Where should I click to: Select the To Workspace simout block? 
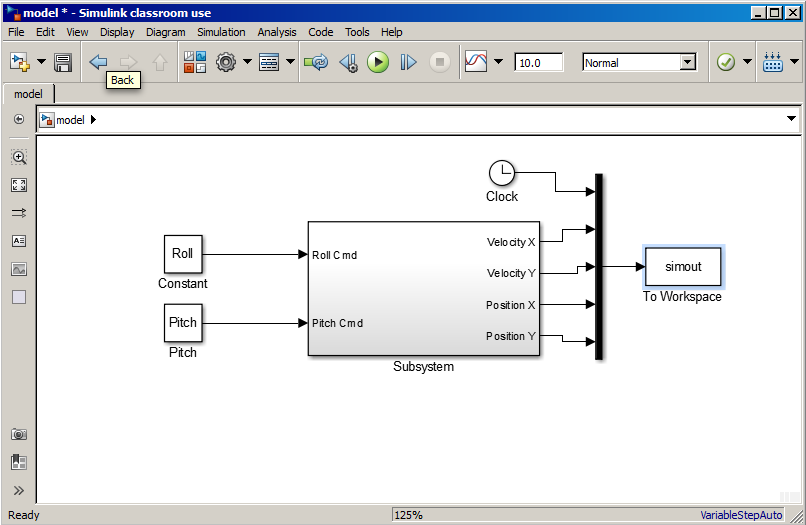click(683, 266)
